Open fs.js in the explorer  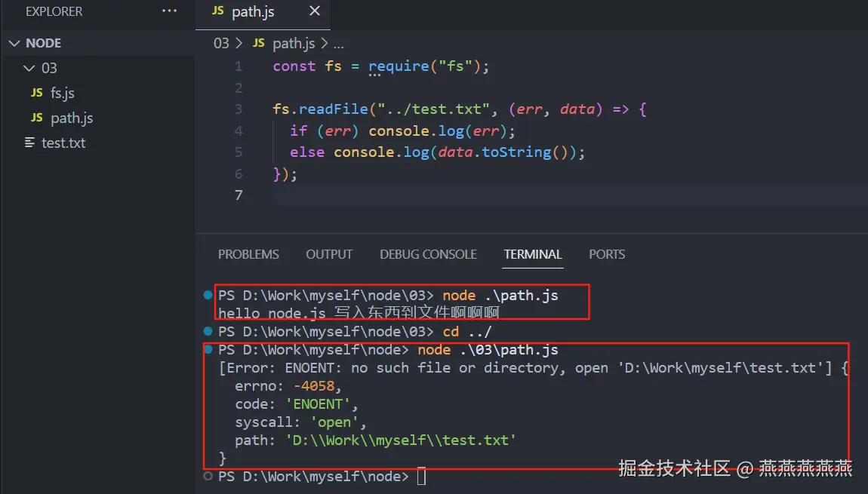pos(62,93)
